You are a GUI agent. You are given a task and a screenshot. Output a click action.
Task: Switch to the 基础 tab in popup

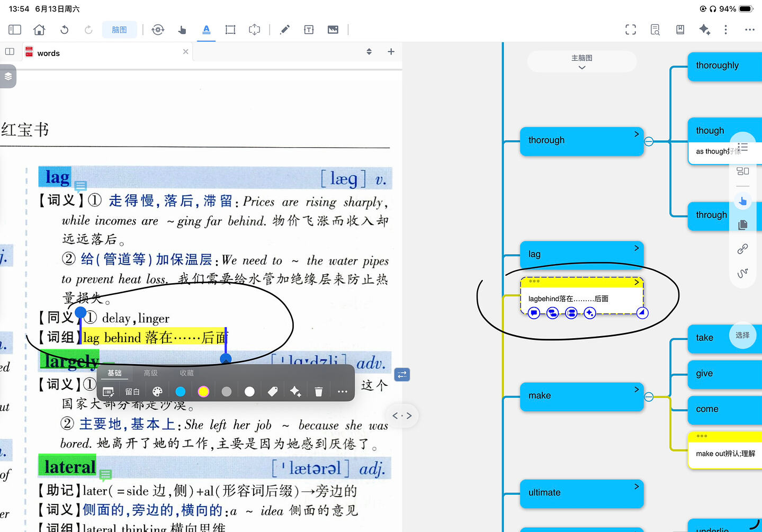click(114, 373)
